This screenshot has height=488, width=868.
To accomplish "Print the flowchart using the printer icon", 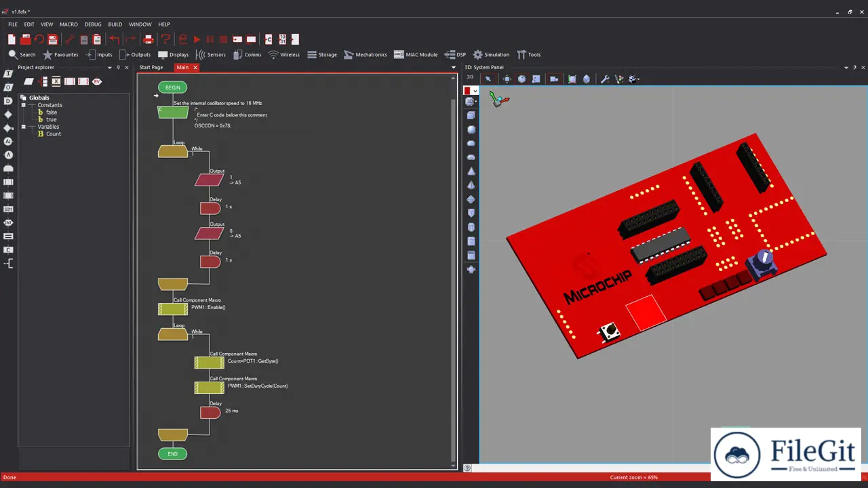I will tap(149, 39).
